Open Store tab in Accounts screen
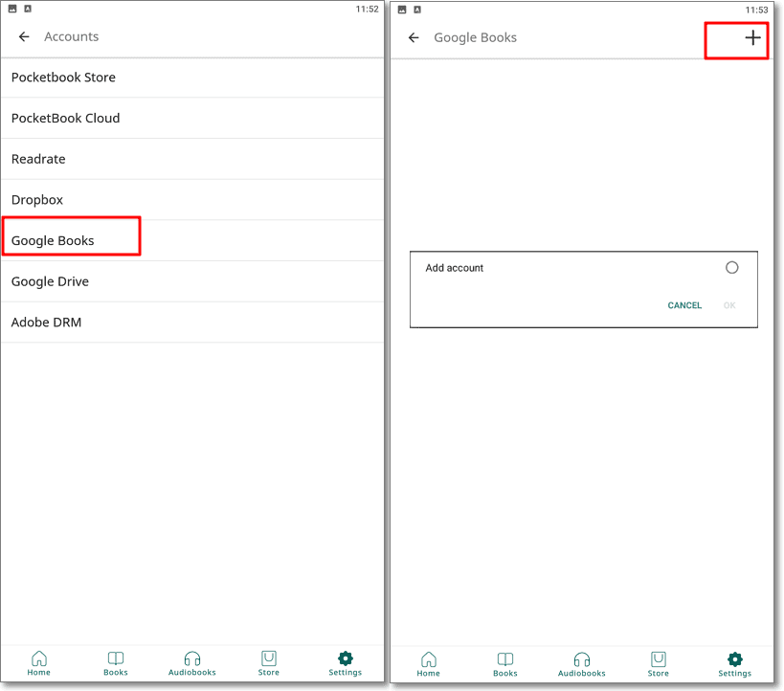The width and height of the screenshot is (784, 691). (x=268, y=663)
